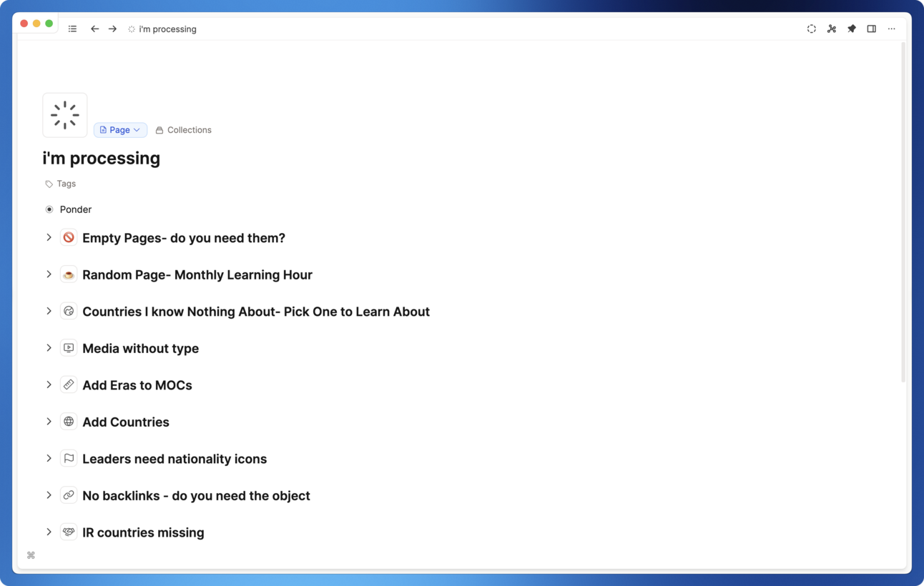
Task: Click the flag icon beside Leaders need nationality icons
Action: 68,458
